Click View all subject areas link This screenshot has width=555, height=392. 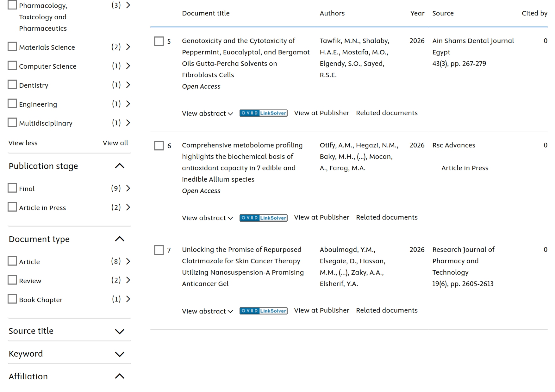click(115, 143)
